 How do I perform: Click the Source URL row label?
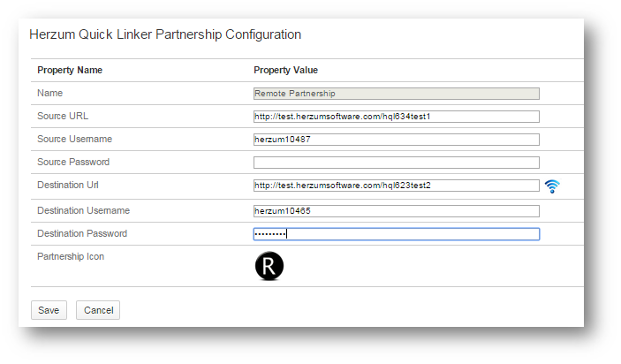coord(63,117)
